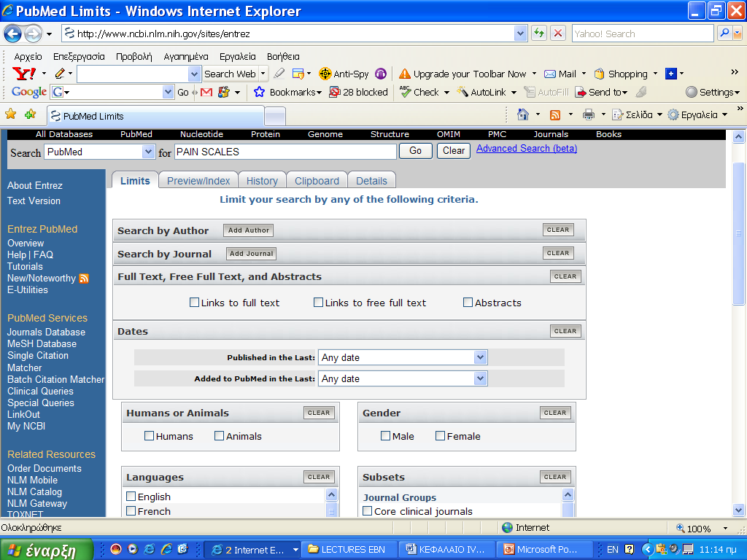The width and height of the screenshot is (747, 560).
Task: Open Yahoo Shopping from the toolbar
Action: (621, 74)
